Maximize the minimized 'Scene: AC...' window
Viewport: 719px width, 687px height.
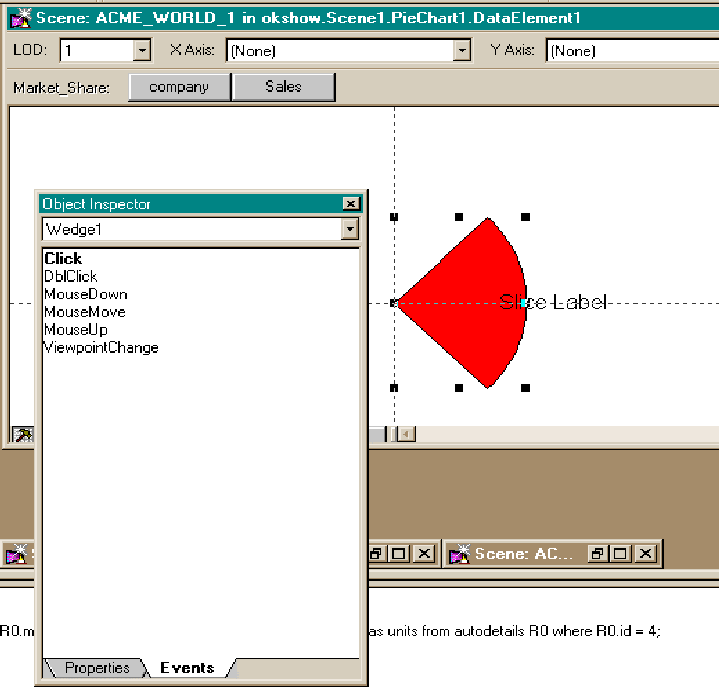pyautogui.click(x=621, y=553)
